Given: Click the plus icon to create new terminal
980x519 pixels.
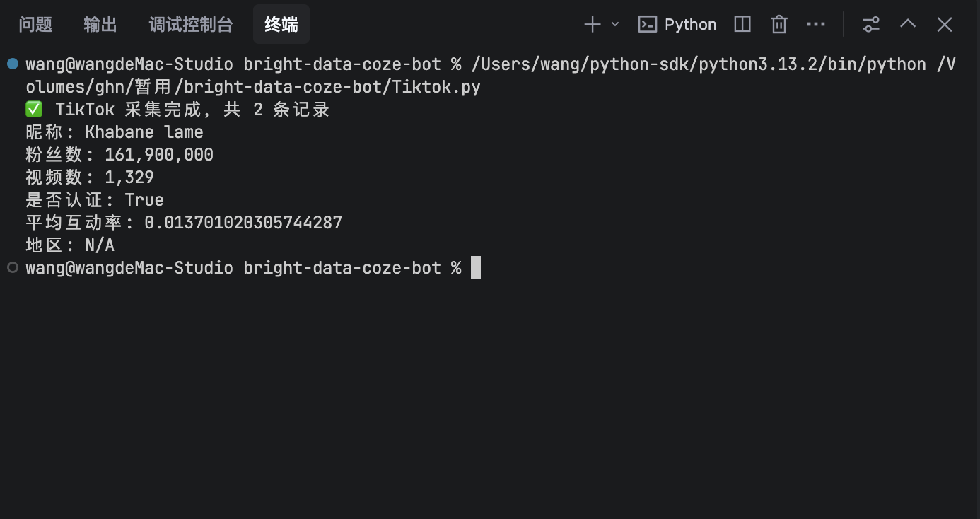Looking at the screenshot, I should click(x=592, y=25).
